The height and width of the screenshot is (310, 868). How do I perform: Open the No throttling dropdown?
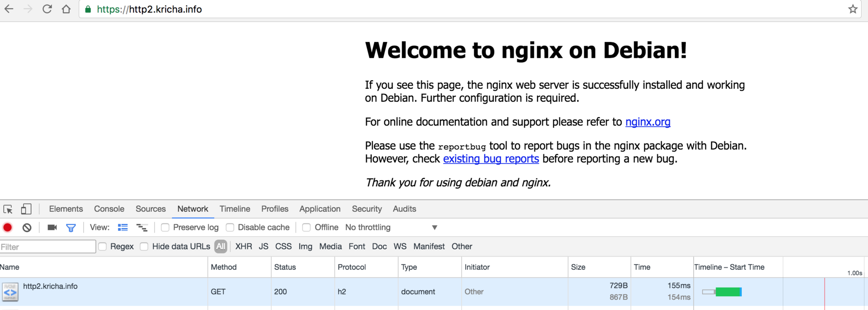pos(391,228)
